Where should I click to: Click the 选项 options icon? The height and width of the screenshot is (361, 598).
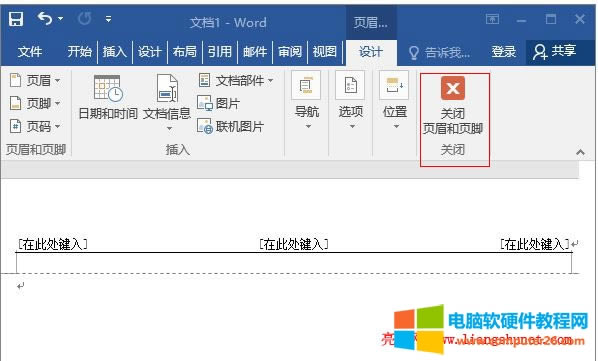(350, 85)
